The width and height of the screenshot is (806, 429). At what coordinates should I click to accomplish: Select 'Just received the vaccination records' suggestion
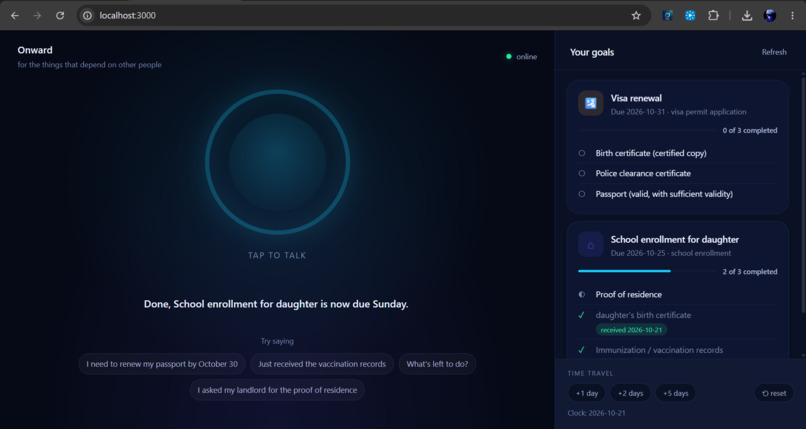322,364
